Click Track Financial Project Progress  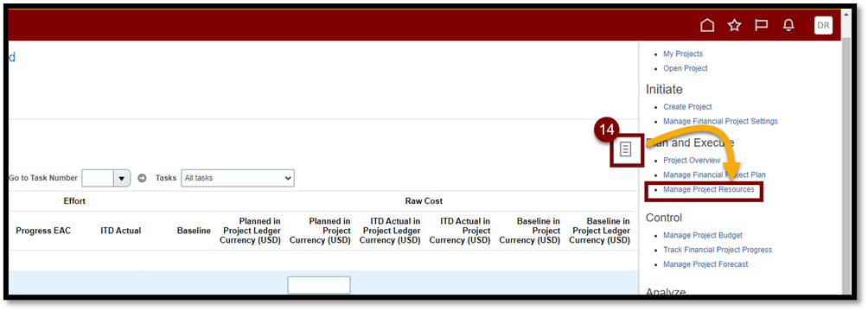(718, 250)
